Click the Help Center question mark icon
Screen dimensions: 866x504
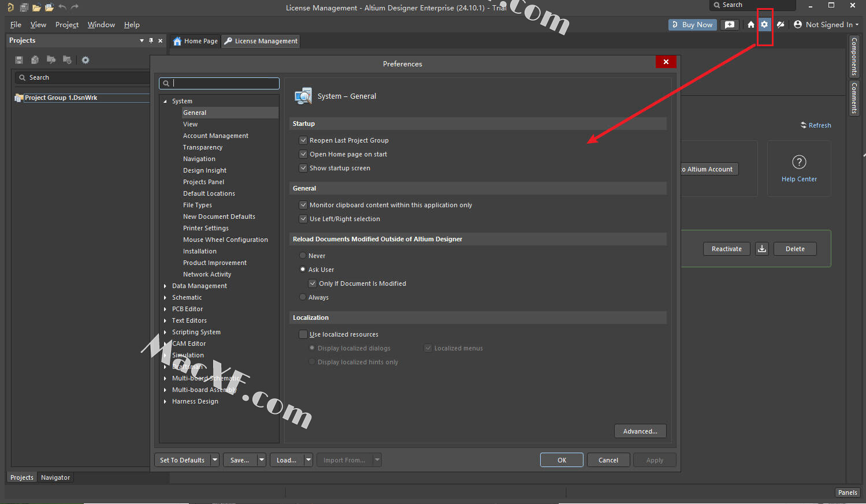(799, 162)
